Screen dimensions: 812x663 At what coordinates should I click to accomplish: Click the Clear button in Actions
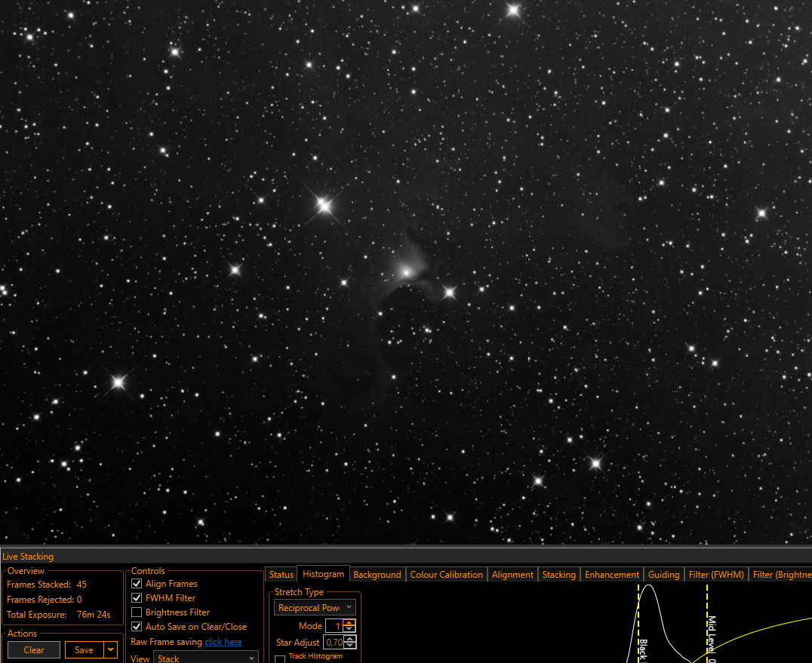34,650
